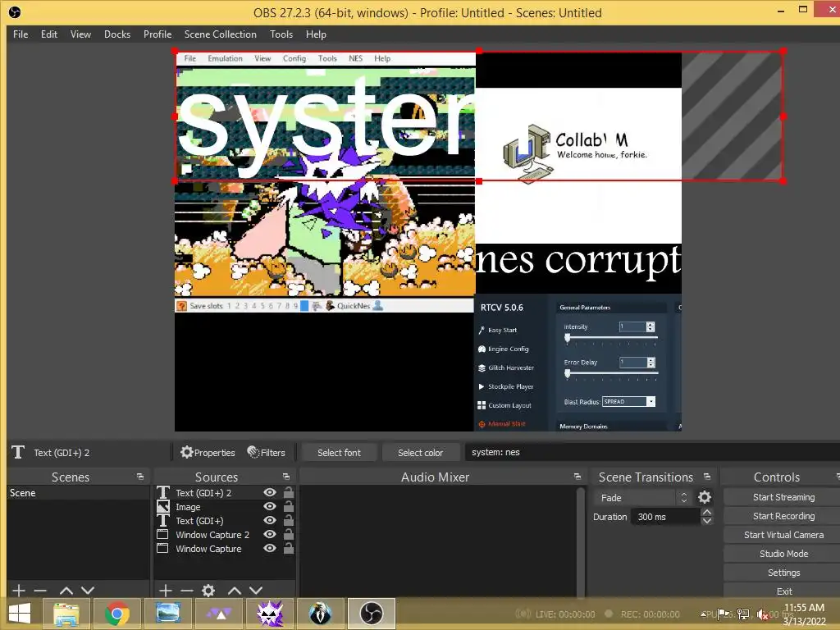Open the Scene Collection menu
The height and width of the screenshot is (630, 840).
click(x=220, y=34)
